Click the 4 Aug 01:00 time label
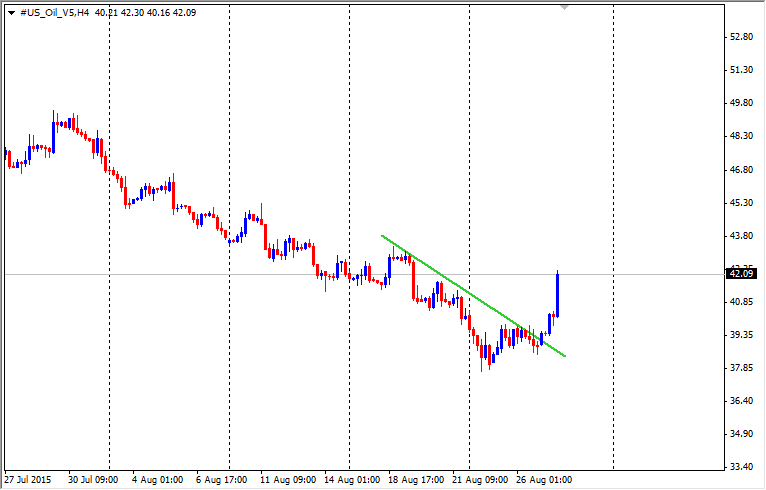The height and width of the screenshot is (490, 766). click(157, 480)
